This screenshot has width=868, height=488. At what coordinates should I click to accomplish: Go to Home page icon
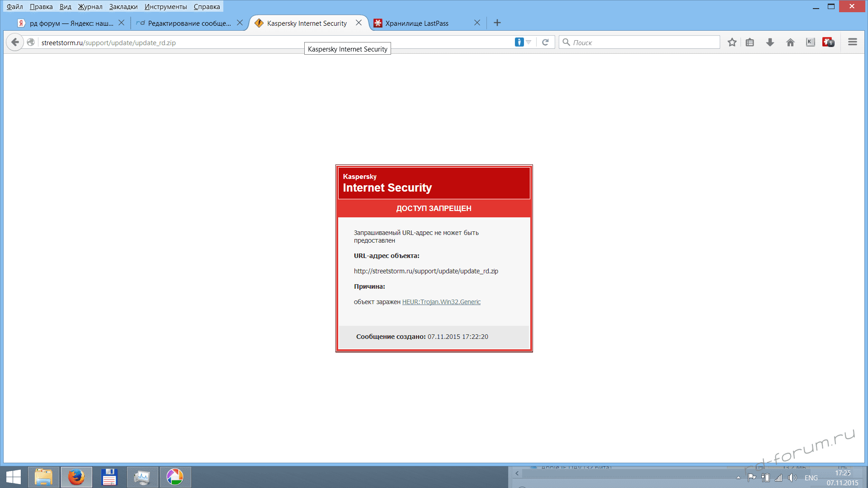tap(790, 42)
